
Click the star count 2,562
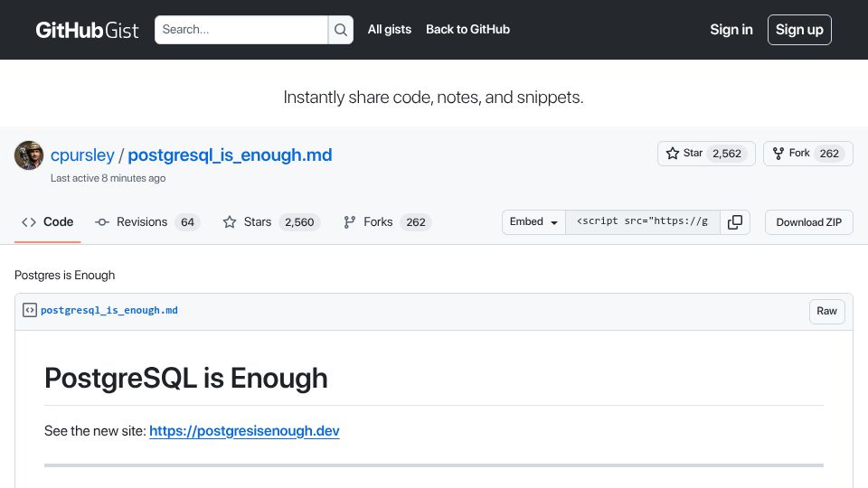(x=727, y=154)
